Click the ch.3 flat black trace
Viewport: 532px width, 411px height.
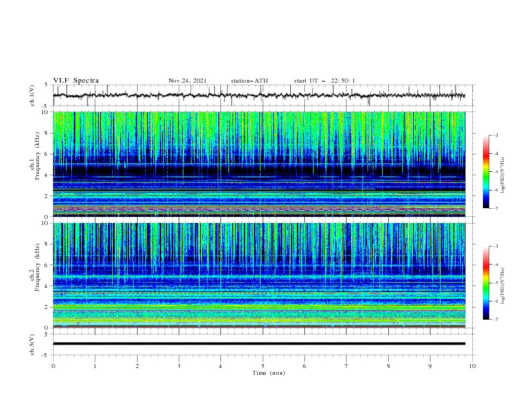259,344
